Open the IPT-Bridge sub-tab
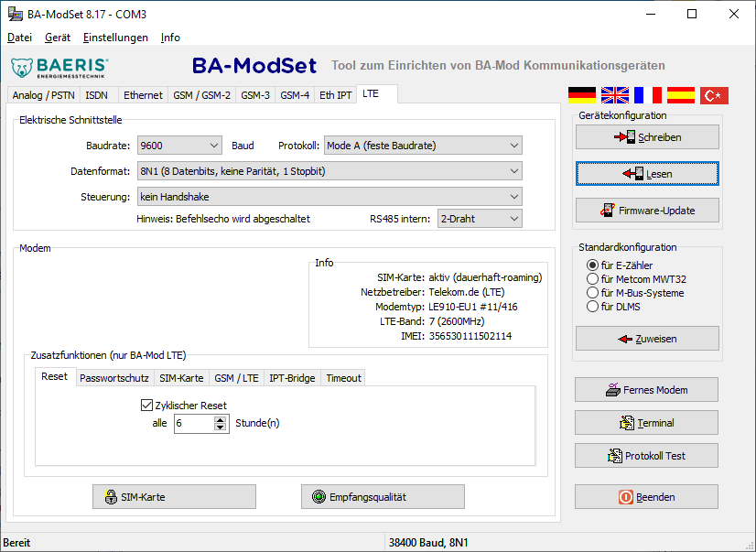756x552 pixels. pos(292,378)
